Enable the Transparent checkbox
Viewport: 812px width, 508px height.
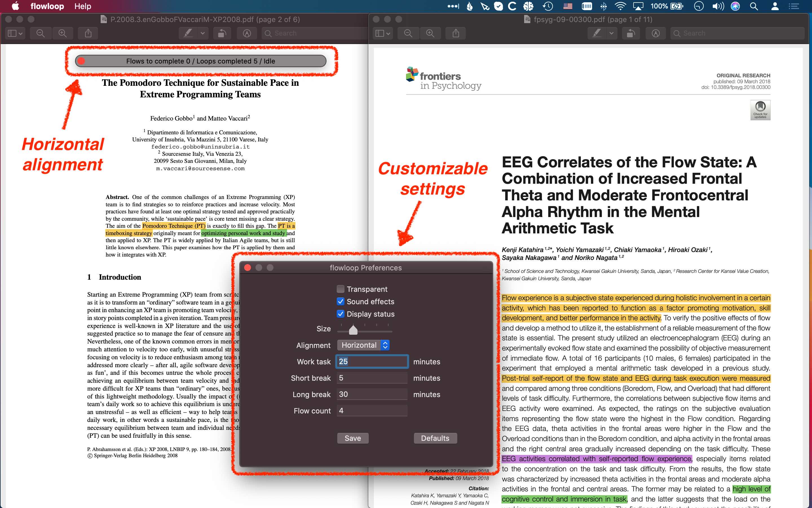(x=341, y=289)
